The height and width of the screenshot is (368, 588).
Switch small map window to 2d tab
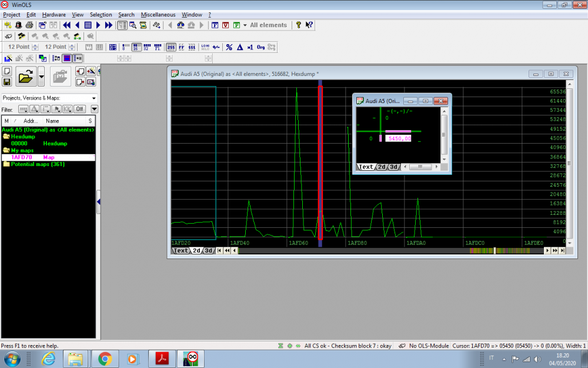[x=382, y=167]
